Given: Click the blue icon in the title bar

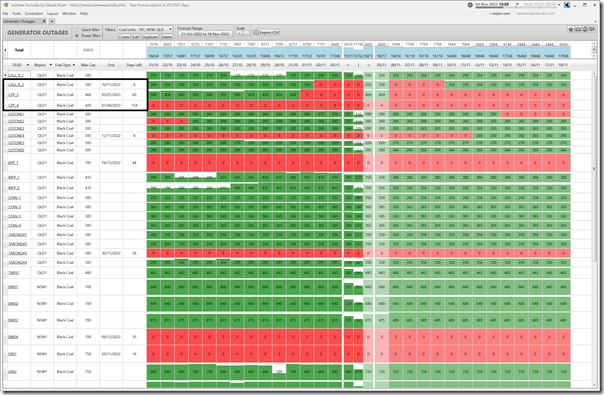Looking at the screenshot, I should (567, 5).
